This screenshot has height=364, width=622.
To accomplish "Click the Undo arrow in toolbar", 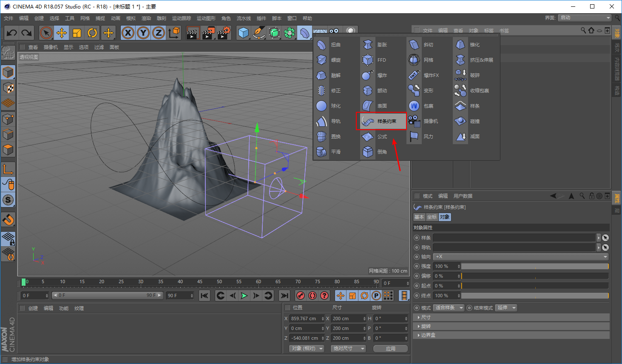I will 12,33.
